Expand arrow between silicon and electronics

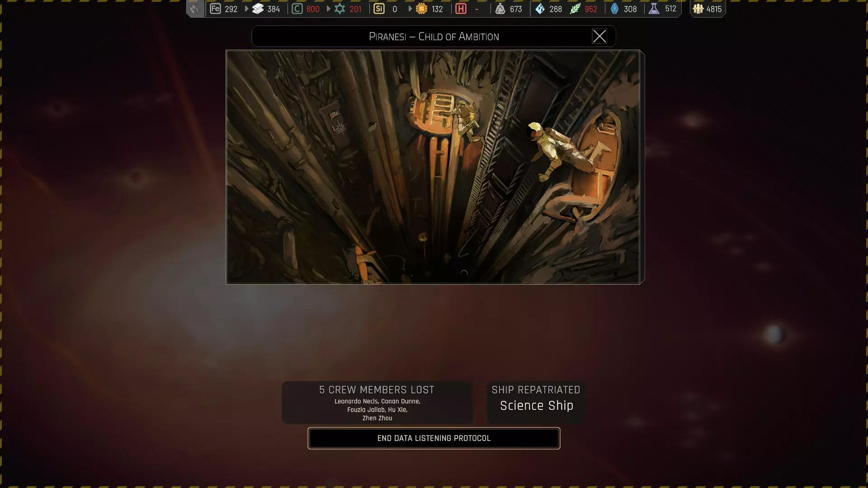coord(410,9)
